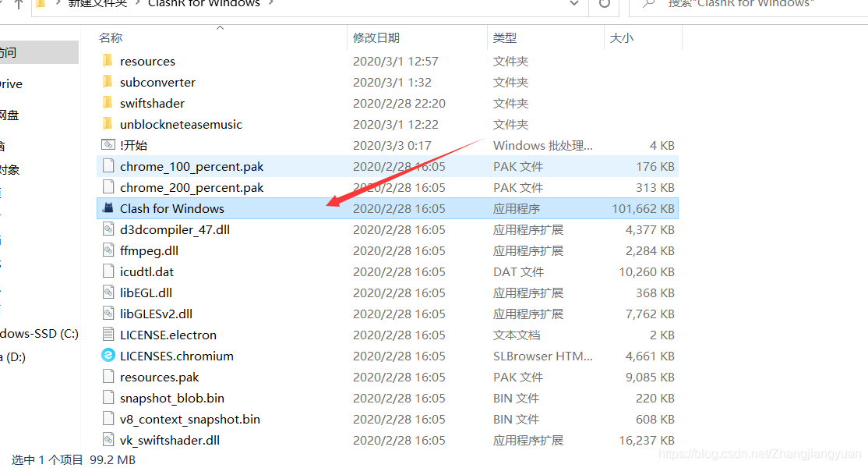Select the (D:) drive in sidebar
The height and width of the screenshot is (468, 868).
click(12, 356)
